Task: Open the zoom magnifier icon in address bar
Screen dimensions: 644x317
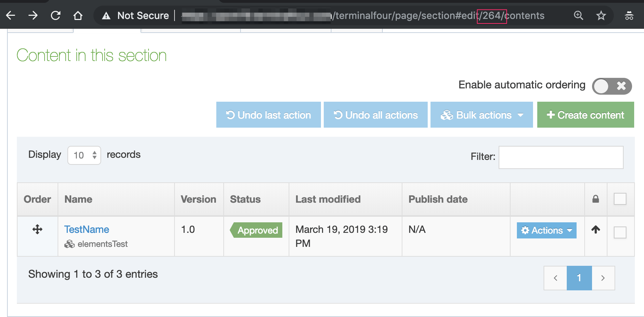Action: 578,15
